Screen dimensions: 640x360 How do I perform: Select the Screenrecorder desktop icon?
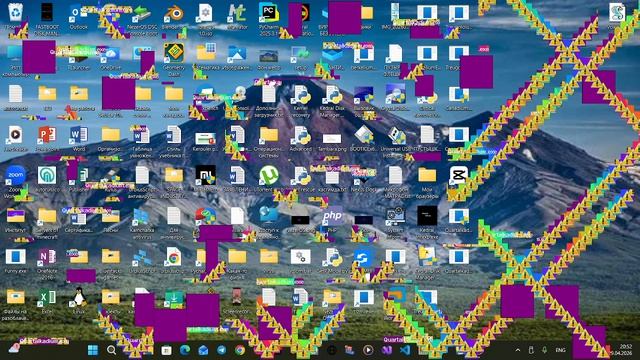pyautogui.click(x=237, y=297)
